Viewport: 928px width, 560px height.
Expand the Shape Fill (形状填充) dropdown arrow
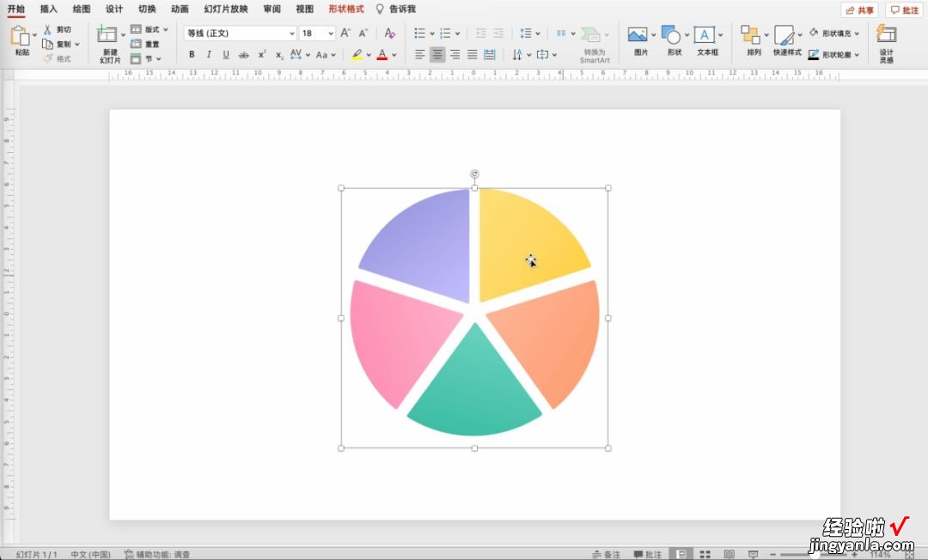[x=857, y=33]
